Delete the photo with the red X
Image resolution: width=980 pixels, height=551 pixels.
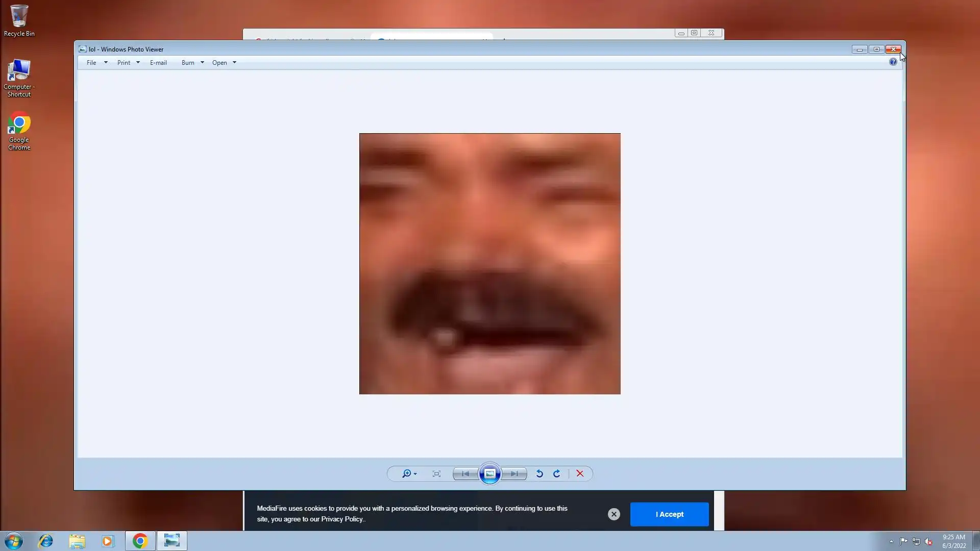pyautogui.click(x=580, y=474)
